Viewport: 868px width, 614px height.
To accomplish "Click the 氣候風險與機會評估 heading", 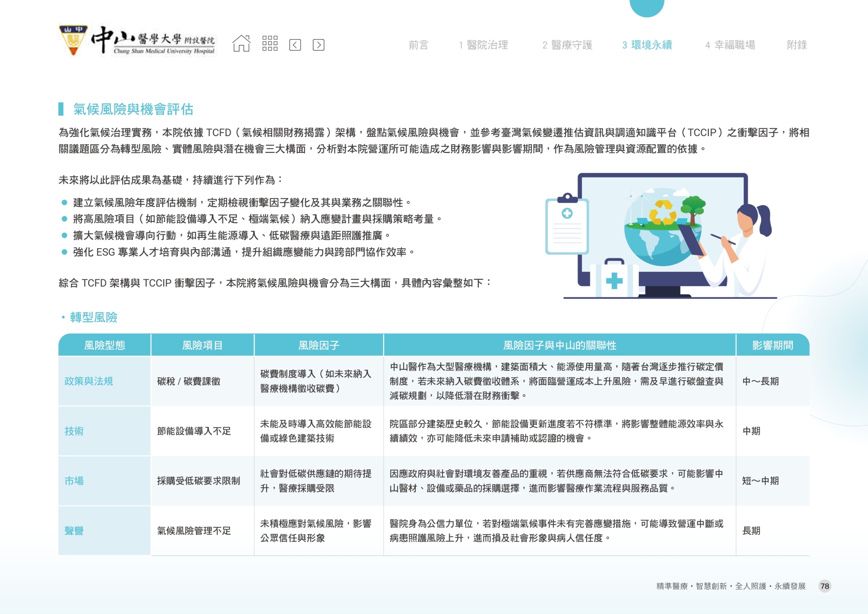I will (133, 109).
